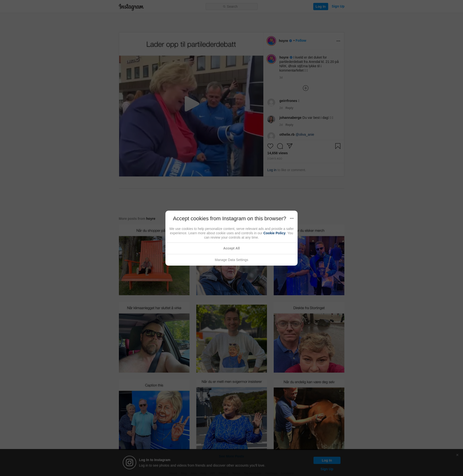Click the Instagram logo in header
Screen dimensions: 463x476
coord(131,7)
